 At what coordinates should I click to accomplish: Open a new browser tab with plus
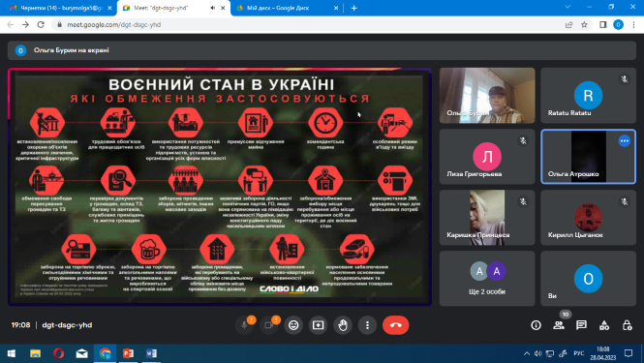[x=354, y=8]
